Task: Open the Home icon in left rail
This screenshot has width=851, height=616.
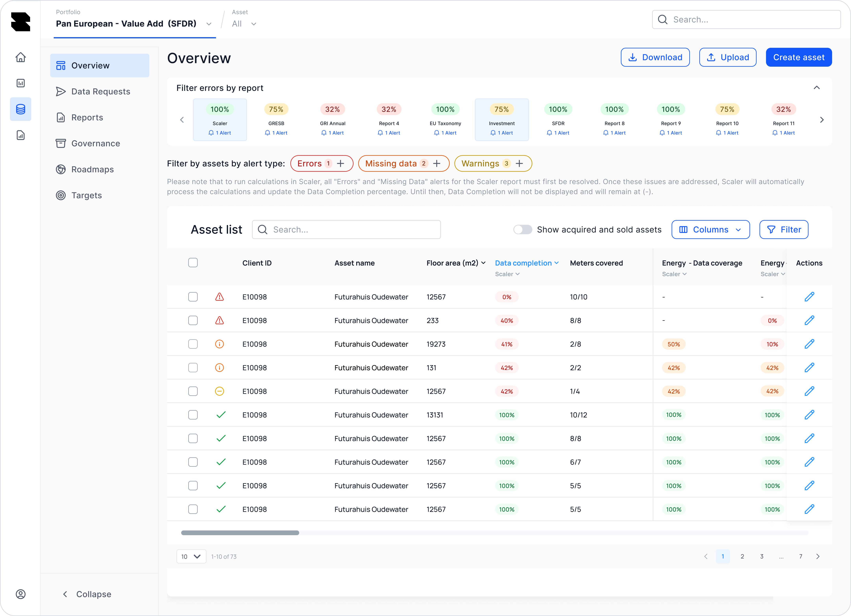Action: (x=21, y=57)
